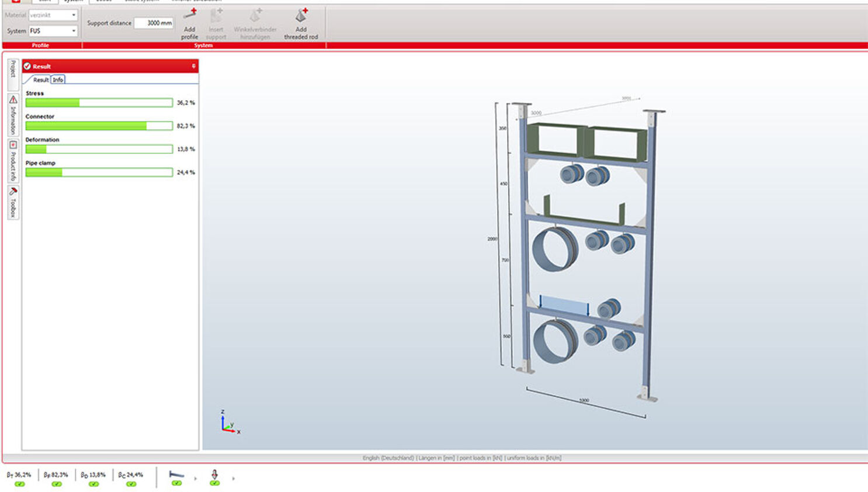868x492 pixels.
Task: Open the Toolbox sidebar panel
Action: coord(12,201)
